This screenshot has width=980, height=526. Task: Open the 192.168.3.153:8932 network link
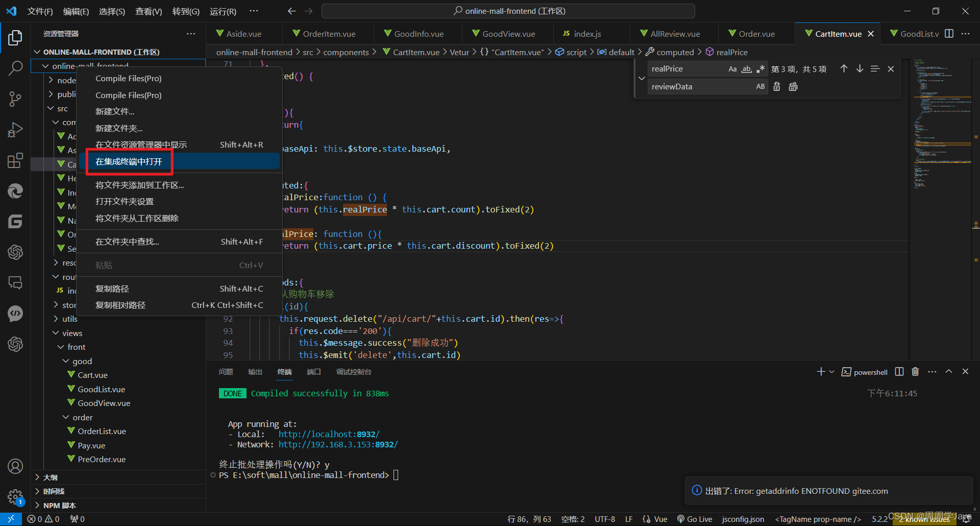click(x=338, y=444)
